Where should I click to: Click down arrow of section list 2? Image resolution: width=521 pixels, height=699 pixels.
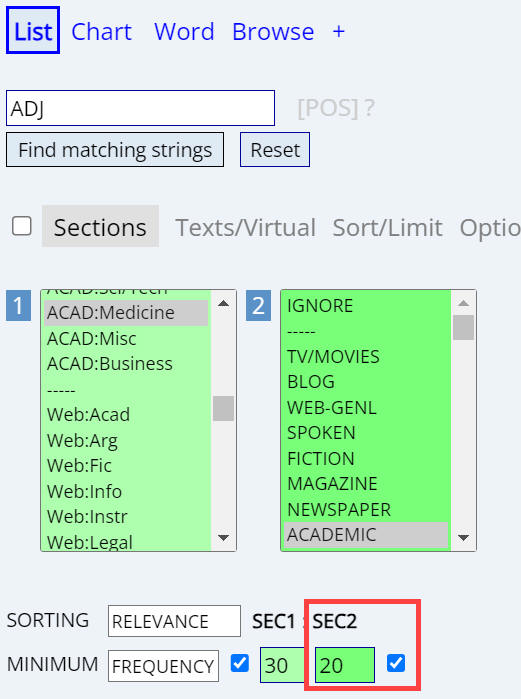pos(463,538)
